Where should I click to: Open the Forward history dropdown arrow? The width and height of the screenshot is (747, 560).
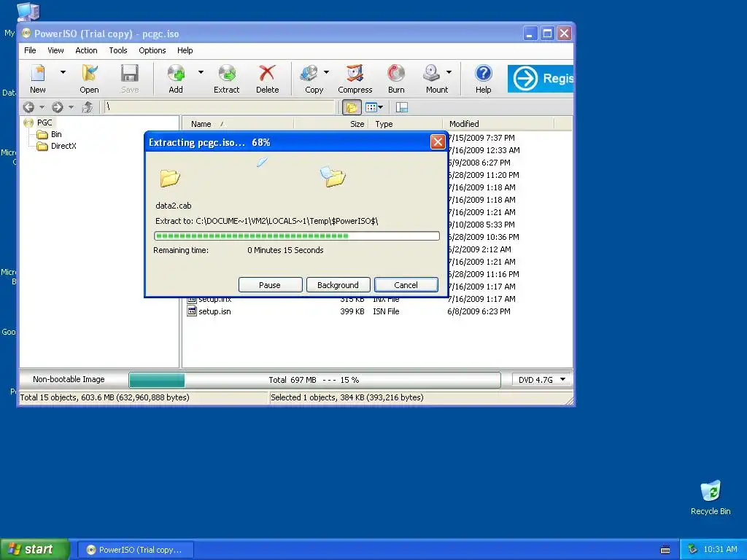pyautogui.click(x=71, y=107)
